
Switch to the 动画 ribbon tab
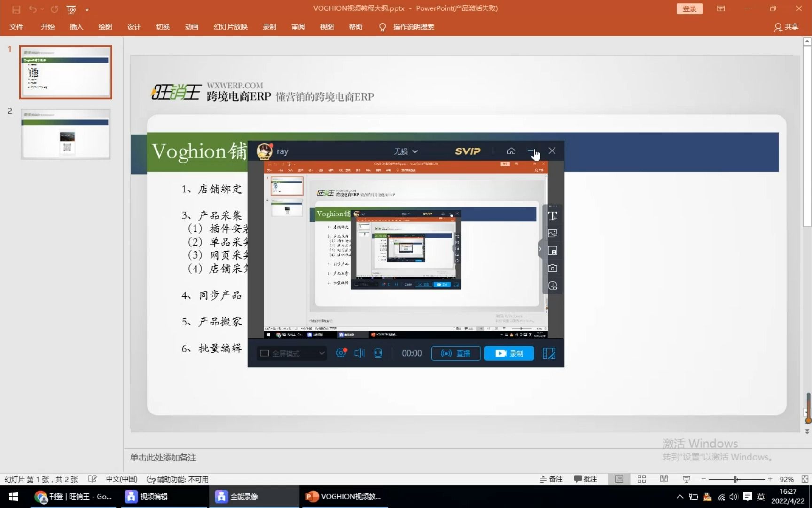pyautogui.click(x=192, y=27)
